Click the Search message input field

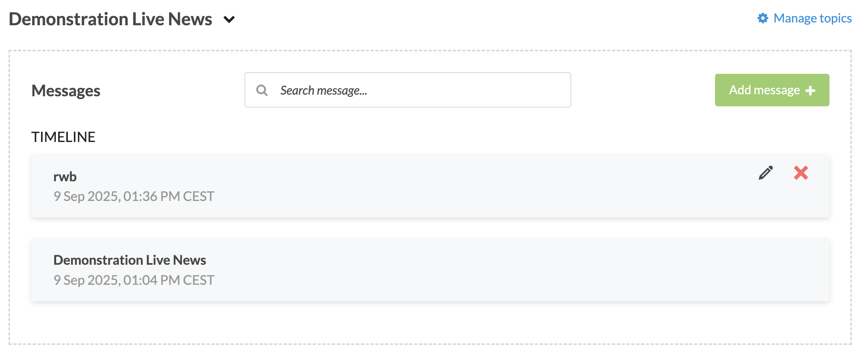coord(401,90)
